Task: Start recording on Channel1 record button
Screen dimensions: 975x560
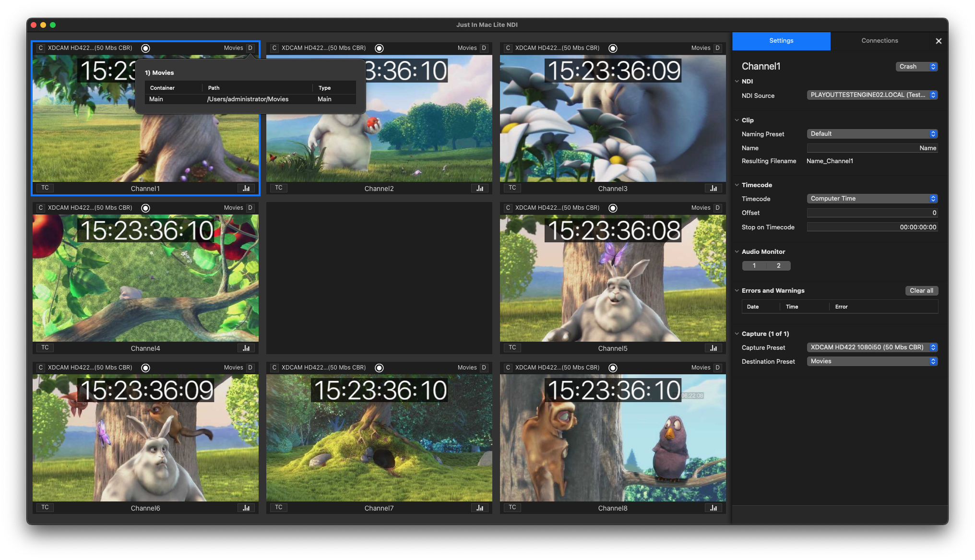Action: coord(146,48)
